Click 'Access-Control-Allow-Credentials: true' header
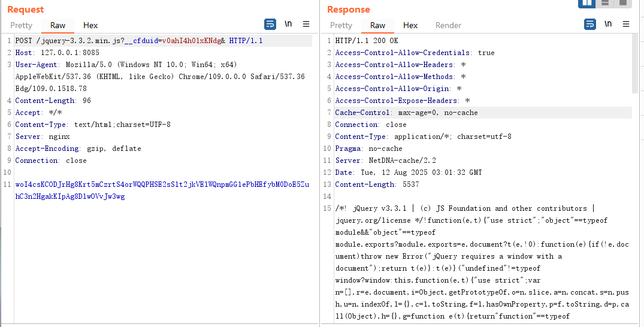This screenshot has width=644, height=327. 415,53
